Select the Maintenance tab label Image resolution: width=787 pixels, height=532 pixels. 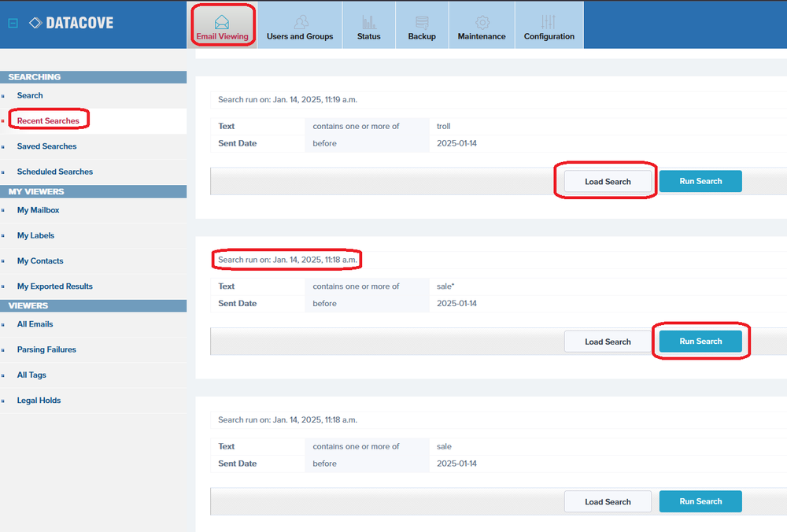pyautogui.click(x=482, y=37)
